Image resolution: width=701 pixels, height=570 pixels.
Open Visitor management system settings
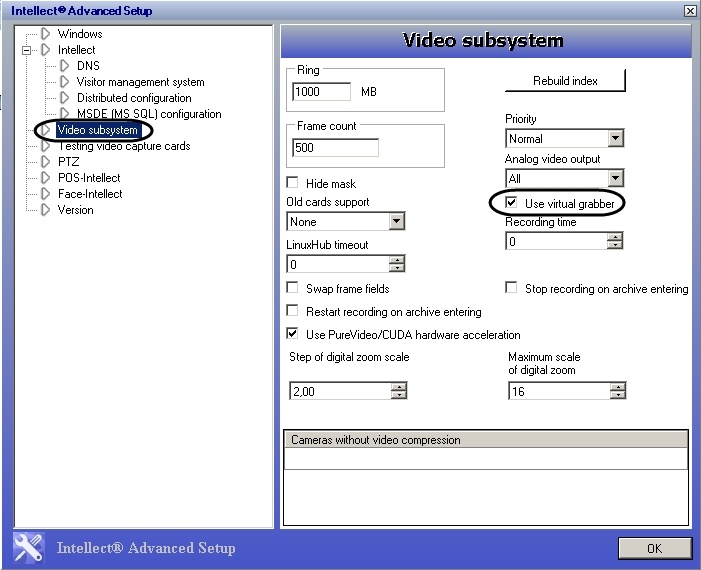click(140, 82)
